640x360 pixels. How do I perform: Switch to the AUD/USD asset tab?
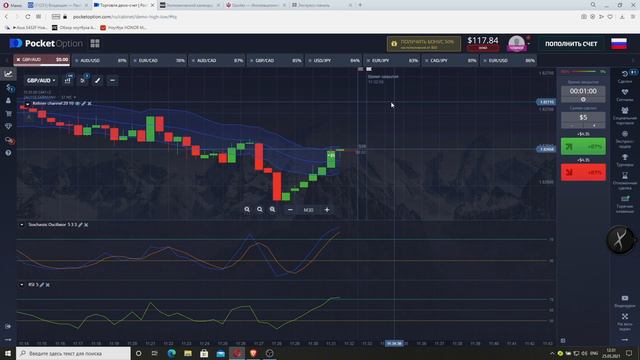click(x=100, y=60)
